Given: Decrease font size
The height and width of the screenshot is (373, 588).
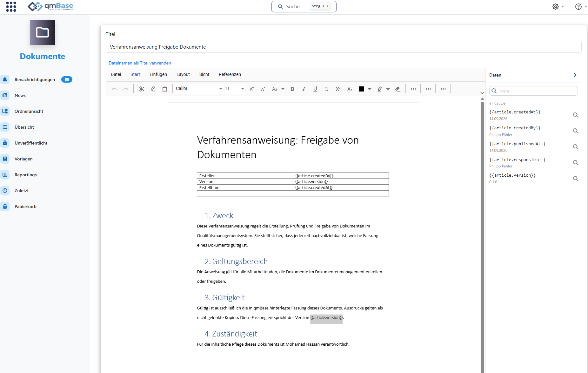Looking at the screenshot, I should point(263,89).
